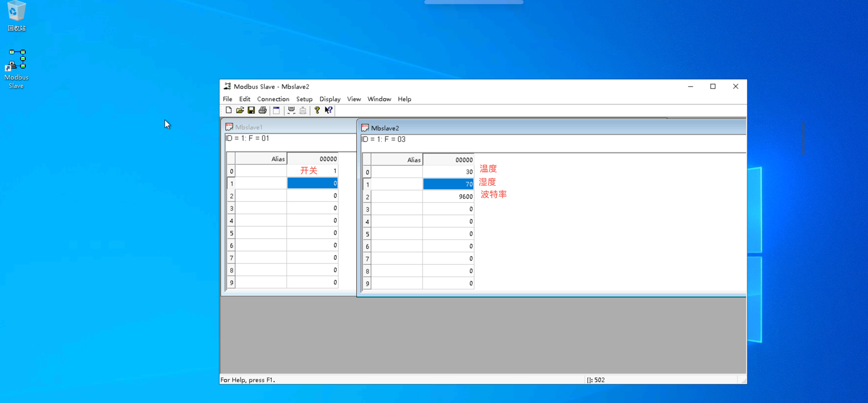Open the Connection menu

pos(273,99)
